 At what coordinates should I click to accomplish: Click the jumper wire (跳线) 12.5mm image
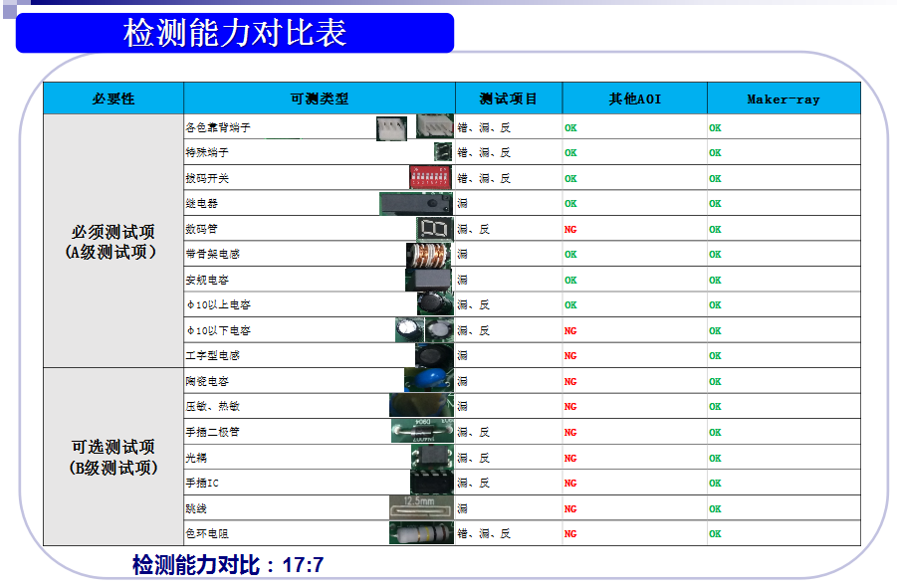[421, 507]
